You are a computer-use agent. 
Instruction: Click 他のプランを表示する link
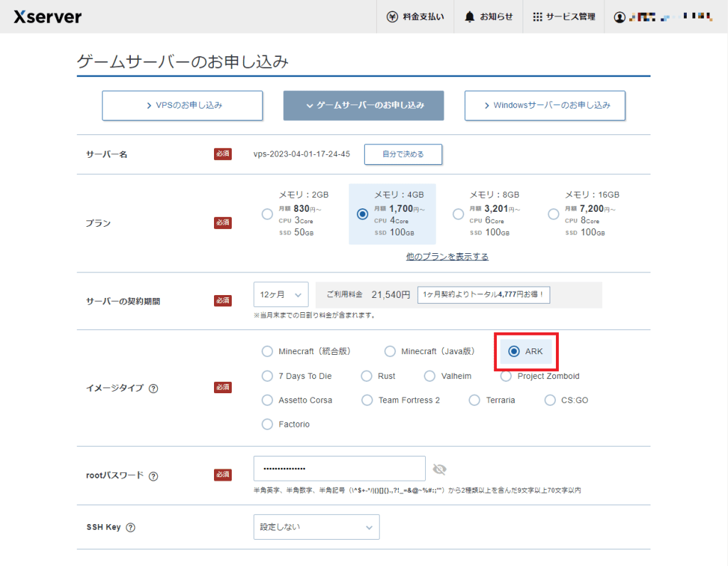tap(447, 257)
